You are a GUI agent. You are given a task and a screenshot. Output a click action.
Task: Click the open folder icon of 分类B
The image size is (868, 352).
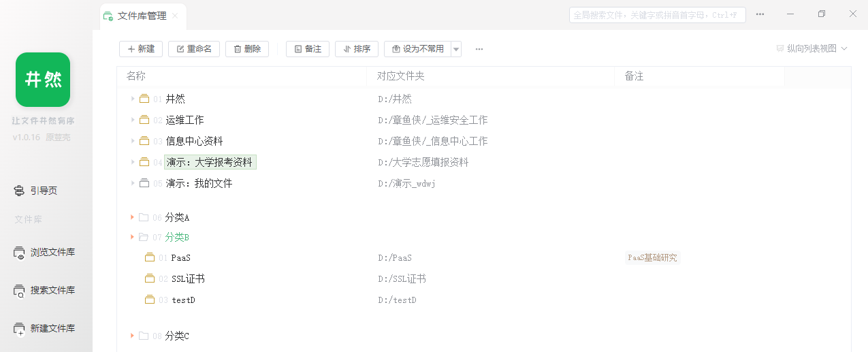[x=144, y=237]
